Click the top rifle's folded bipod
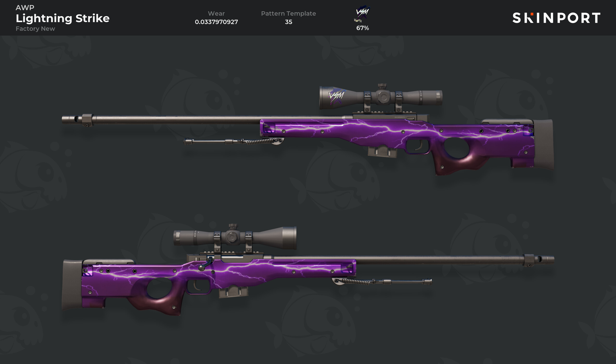Screen dimensions: 616x364 [234, 141]
